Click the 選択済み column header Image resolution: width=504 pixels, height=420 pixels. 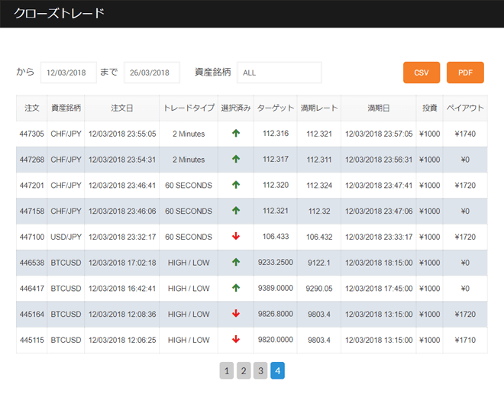pos(236,108)
